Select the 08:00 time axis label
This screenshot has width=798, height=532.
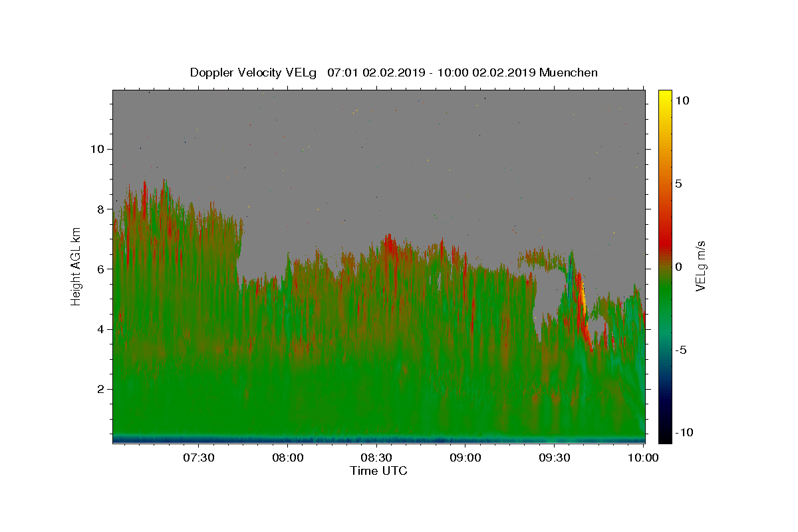288,458
